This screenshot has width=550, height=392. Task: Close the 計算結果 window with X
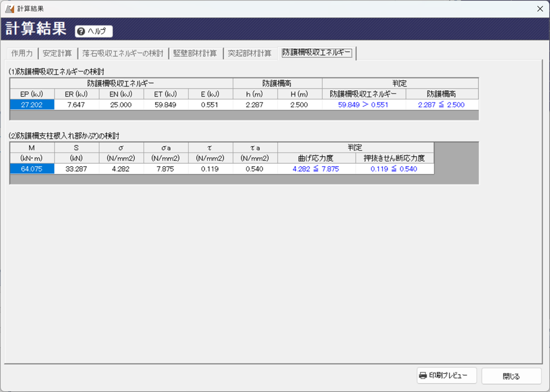[540, 8]
